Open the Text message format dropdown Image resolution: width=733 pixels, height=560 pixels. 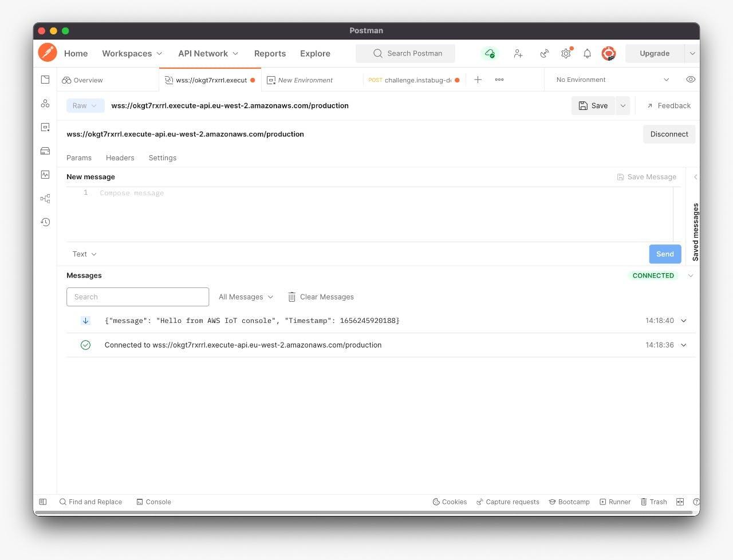(84, 254)
